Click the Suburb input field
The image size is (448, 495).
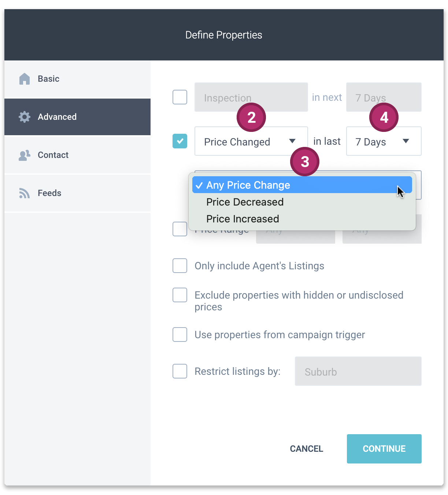358,371
